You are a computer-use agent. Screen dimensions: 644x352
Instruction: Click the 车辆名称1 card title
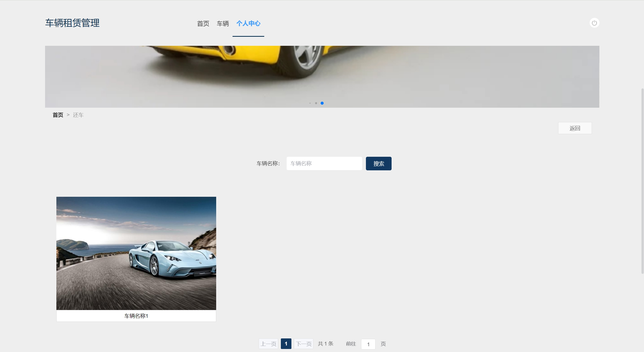[x=136, y=316]
